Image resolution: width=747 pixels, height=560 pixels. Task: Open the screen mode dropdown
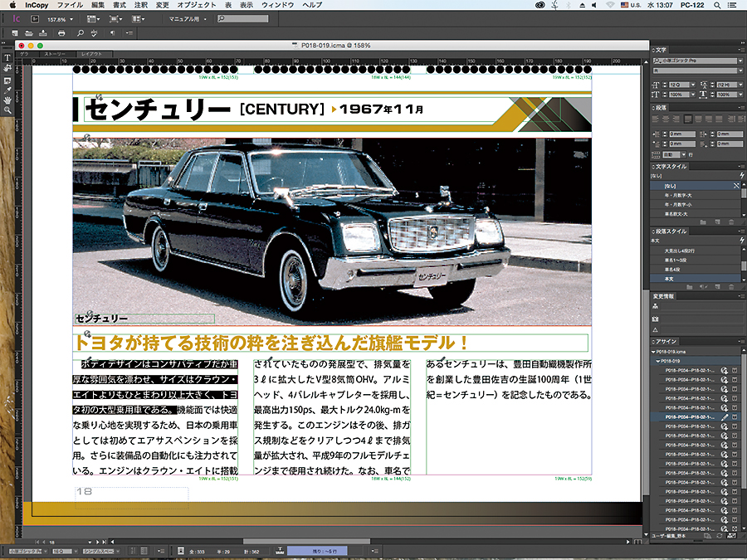(x=115, y=19)
